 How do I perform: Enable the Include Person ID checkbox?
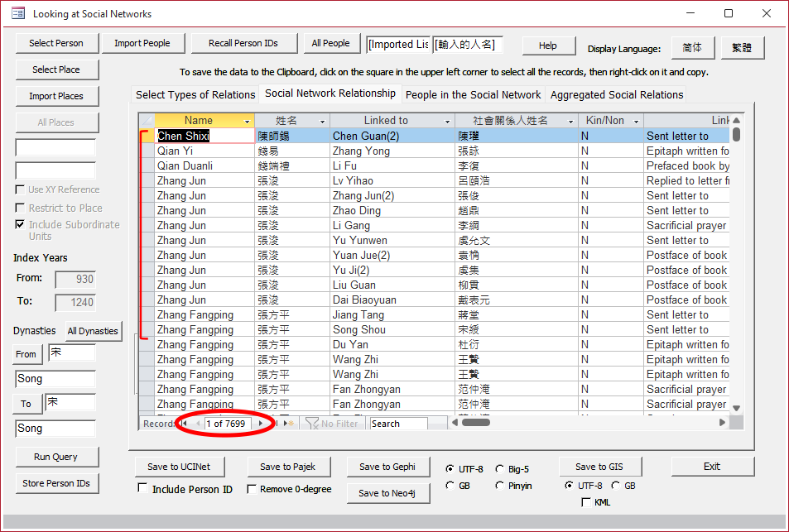(x=142, y=489)
